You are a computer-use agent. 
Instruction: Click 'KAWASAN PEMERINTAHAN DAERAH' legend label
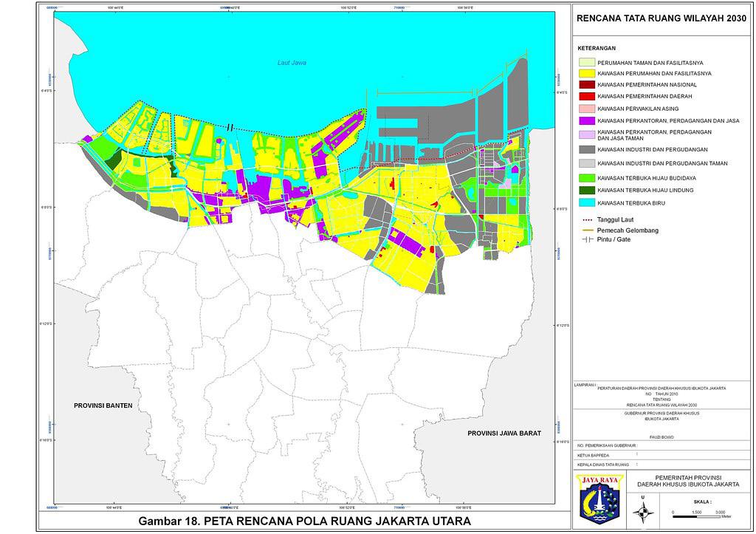[x=645, y=96]
